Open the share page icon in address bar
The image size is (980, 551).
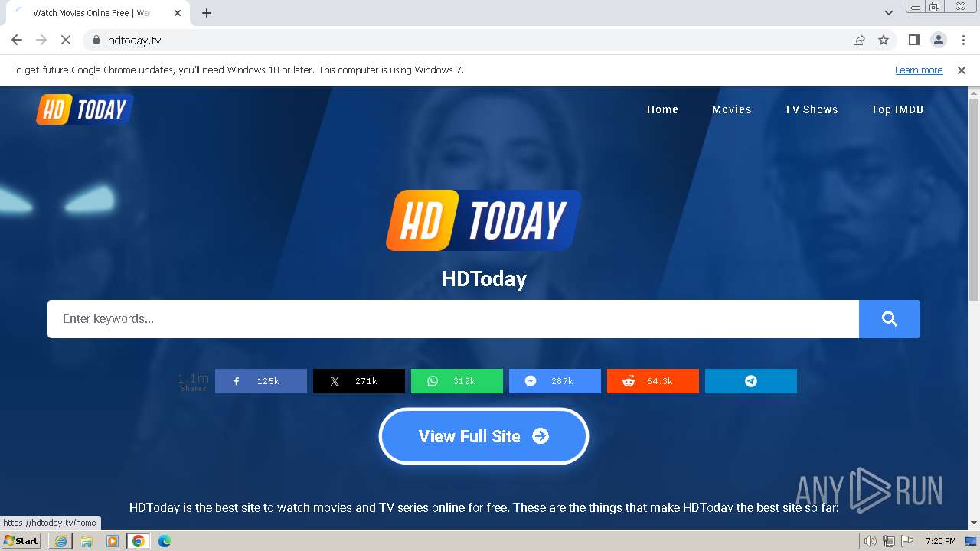pyautogui.click(x=859, y=40)
